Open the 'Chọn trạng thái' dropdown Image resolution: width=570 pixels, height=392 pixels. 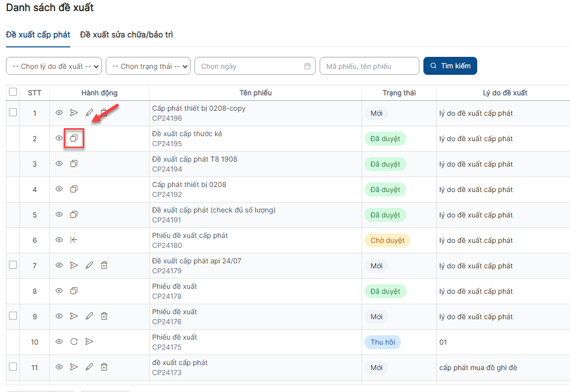148,66
